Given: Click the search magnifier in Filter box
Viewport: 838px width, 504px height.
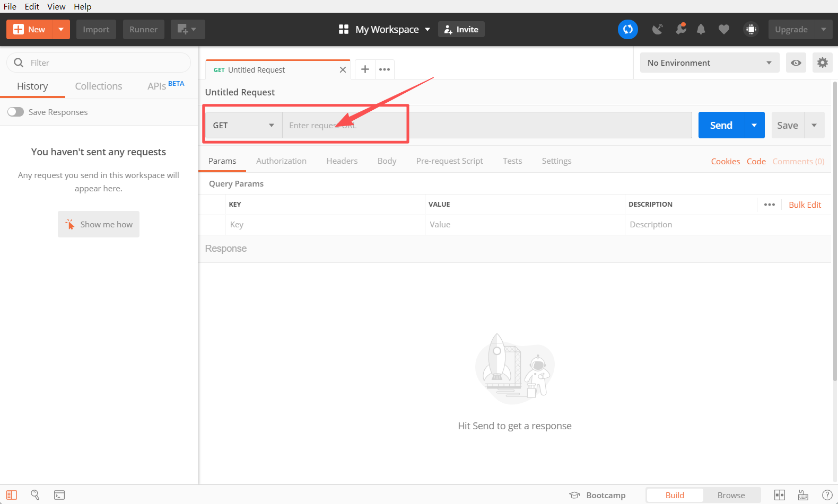Looking at the screenshot, I should 19,63.
